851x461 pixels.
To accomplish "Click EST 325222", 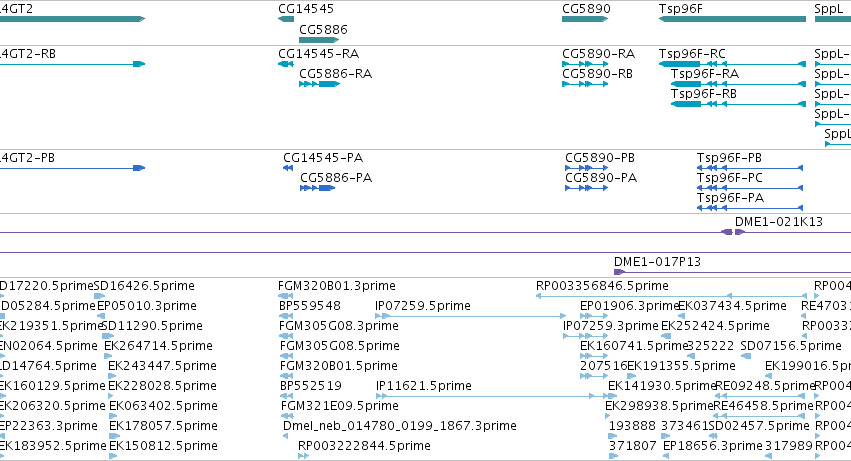I will 710,346.
